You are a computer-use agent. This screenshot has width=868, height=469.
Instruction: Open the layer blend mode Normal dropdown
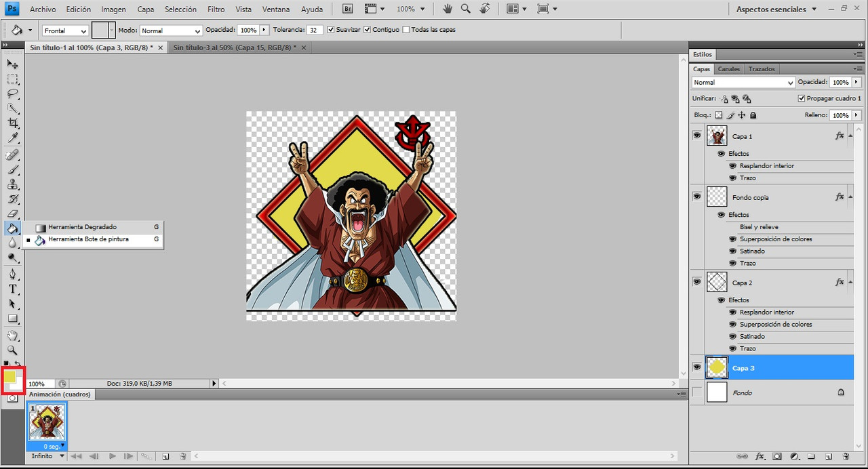point(743,82)
